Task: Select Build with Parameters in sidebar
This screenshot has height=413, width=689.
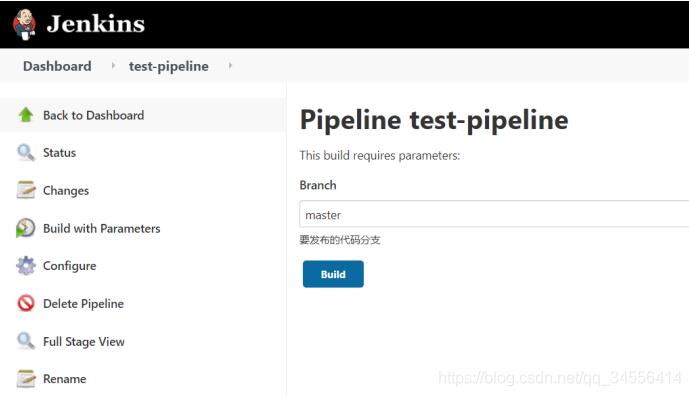Action: click(101, 229)
